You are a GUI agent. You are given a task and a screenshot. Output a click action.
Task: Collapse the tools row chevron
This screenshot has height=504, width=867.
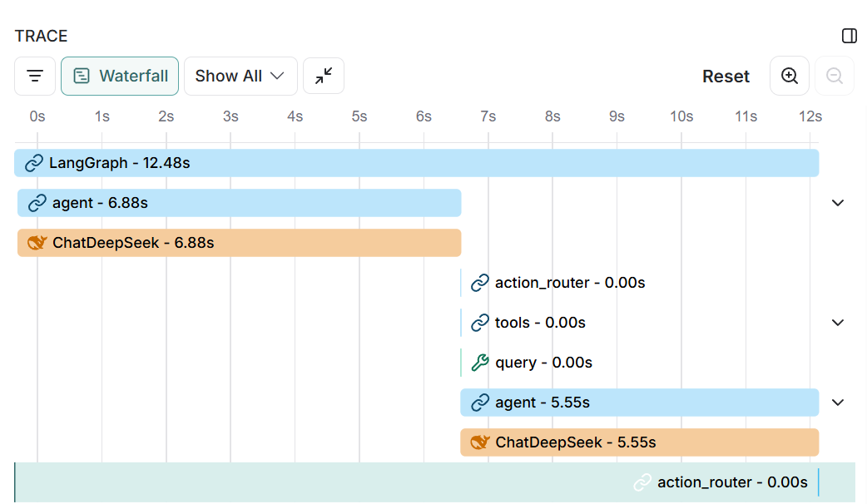pyautogui.click(x=838, y=323)
